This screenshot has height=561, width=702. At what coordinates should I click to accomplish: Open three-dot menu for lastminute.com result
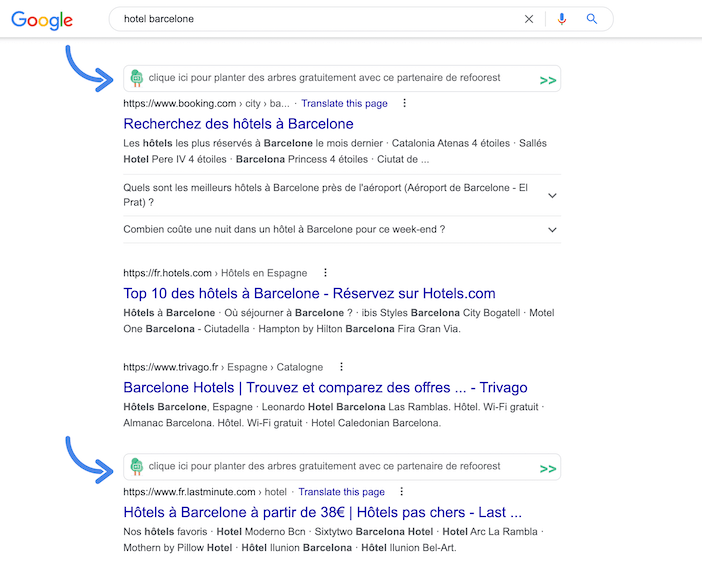coord(402,492)
